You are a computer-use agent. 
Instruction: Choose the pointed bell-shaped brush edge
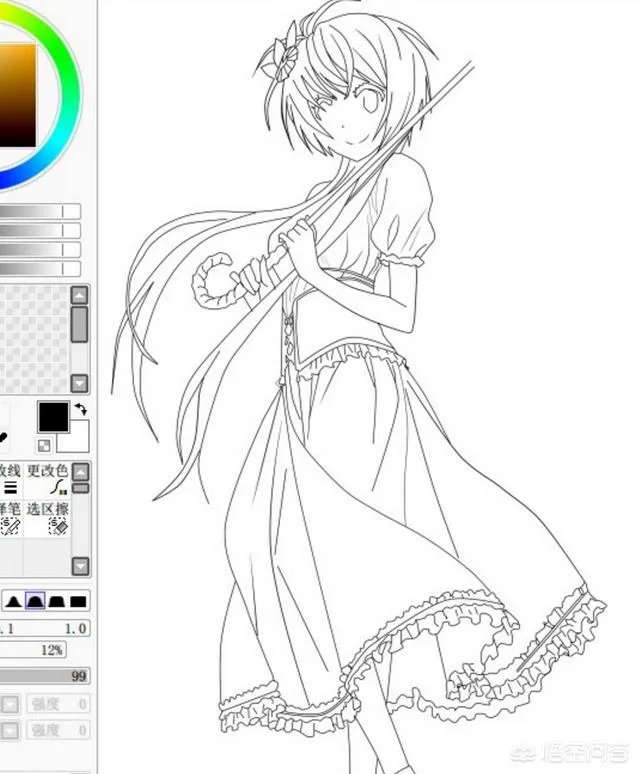(13, 601)
